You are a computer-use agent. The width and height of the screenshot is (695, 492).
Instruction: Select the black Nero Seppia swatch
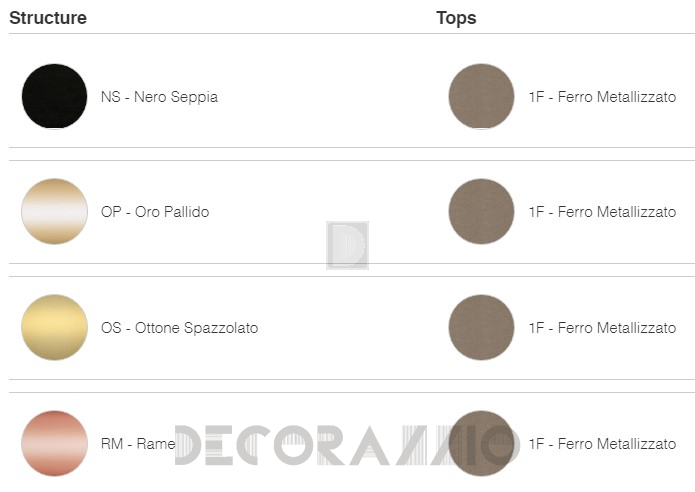coord(54,97)
